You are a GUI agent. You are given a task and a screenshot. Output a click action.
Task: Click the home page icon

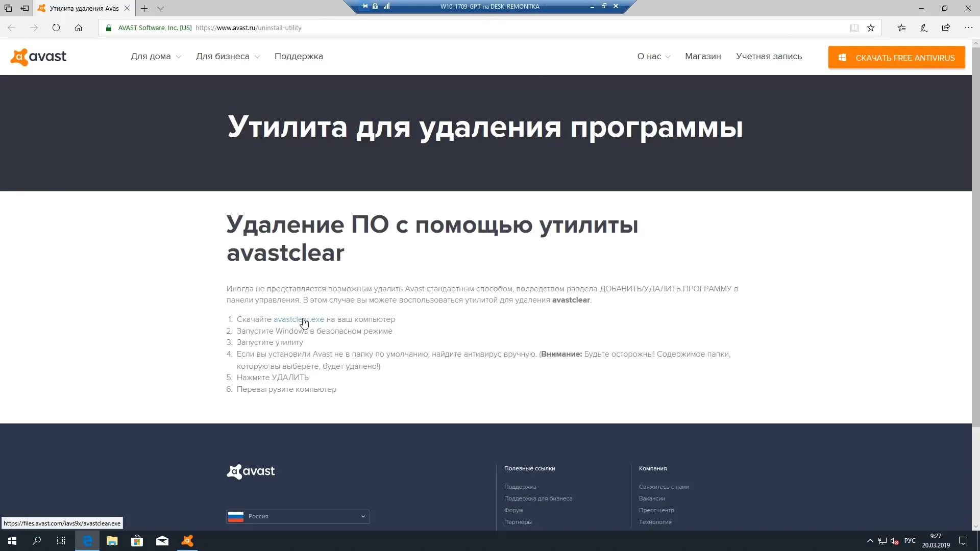pyautogui.click(x=79, y=28)
